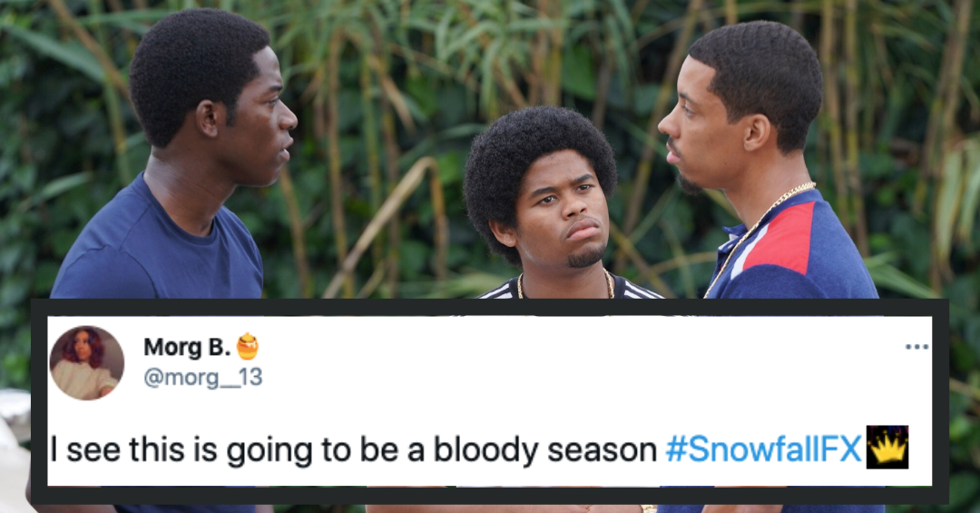The width and height of the screenshot is (980, 513).
Task: Click the honey pot emoji beside Morg B.
Action: click(248, 347)
